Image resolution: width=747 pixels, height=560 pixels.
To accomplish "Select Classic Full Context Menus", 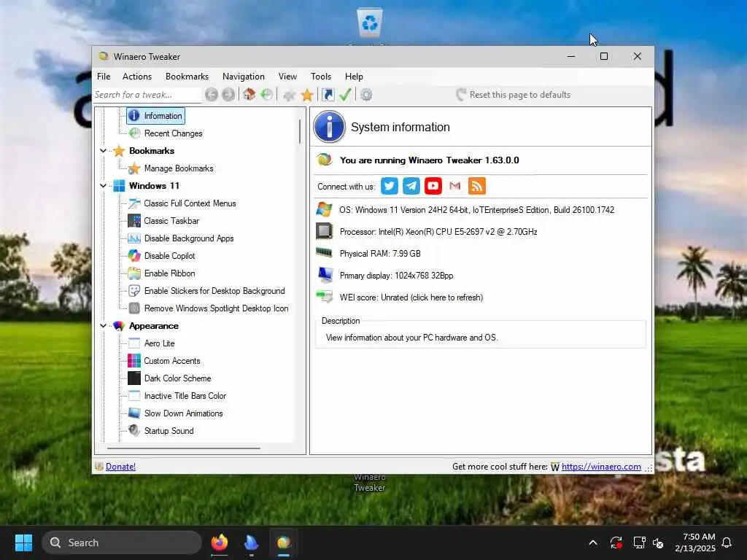I will (x=190, y=203).
